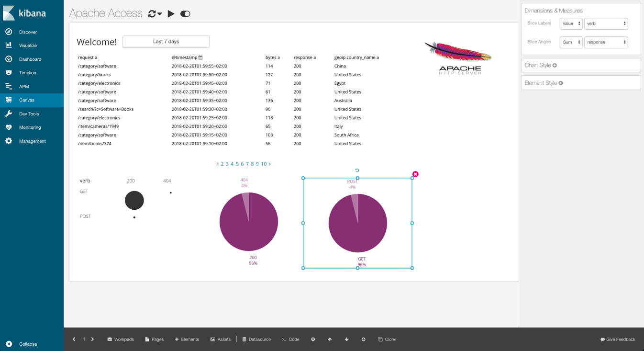
Task: Open the refresh interval dropdown
Action: pos(154,14)
